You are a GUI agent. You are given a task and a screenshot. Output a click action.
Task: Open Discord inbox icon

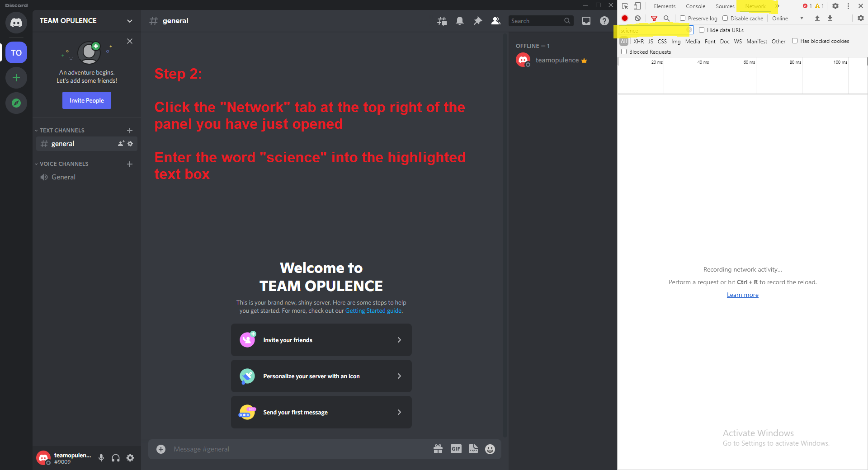[586, 21]
